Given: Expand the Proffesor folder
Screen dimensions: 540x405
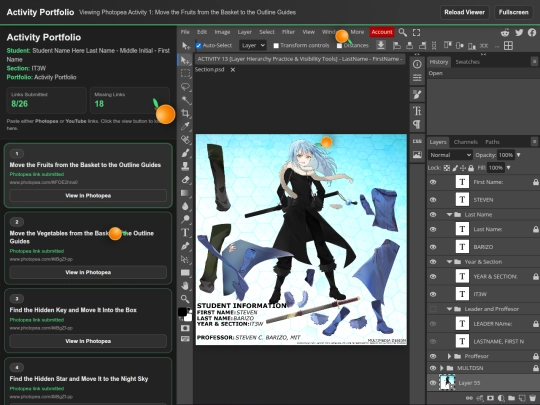Looking at the screenshot, I should 449,356.
